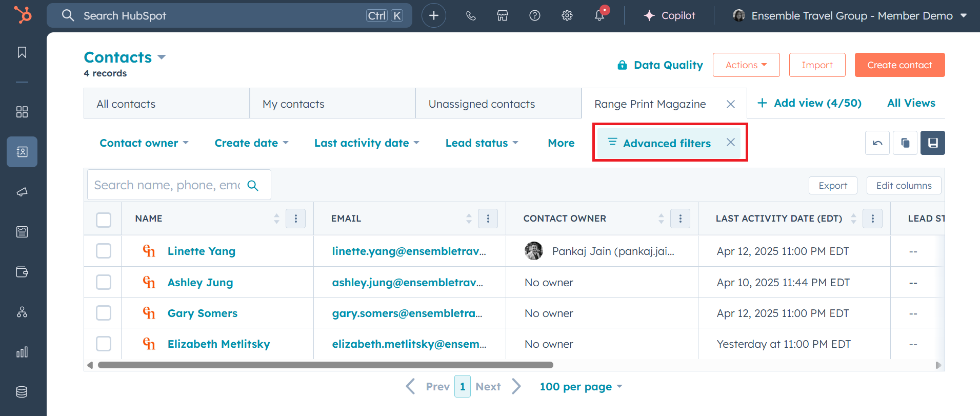Screen dimensions: 980x416
Task: Switch to All contacts tab
Action: point(167,104)
